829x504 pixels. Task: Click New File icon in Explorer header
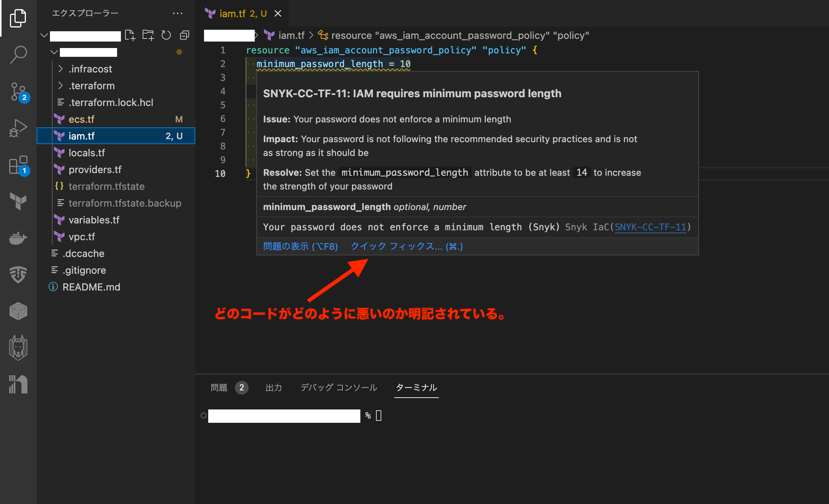tap(130, 35)
